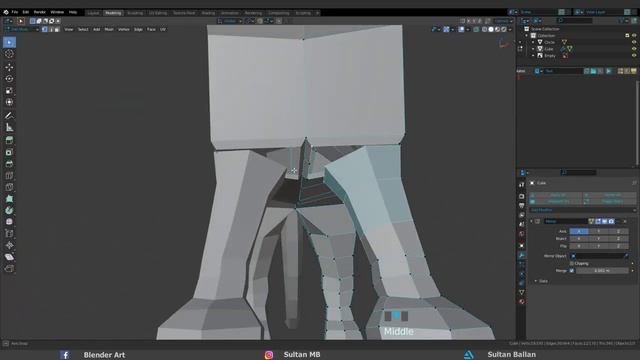Select the Inset Faces tool
640x360 pixels.
pyautogui.click(x=9, y=152)
